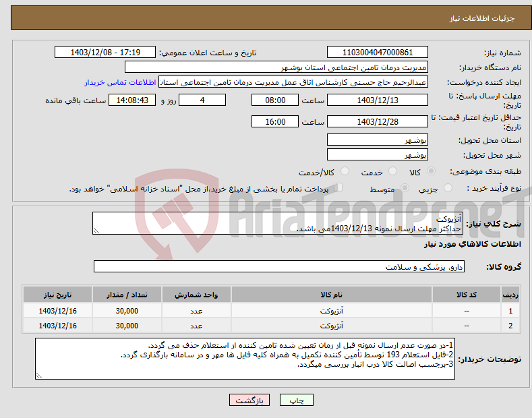This screenshot has height=418, width=532.
Task: Click the کد کالا column header
Action: pyautogui.click(x=467, y=295)
